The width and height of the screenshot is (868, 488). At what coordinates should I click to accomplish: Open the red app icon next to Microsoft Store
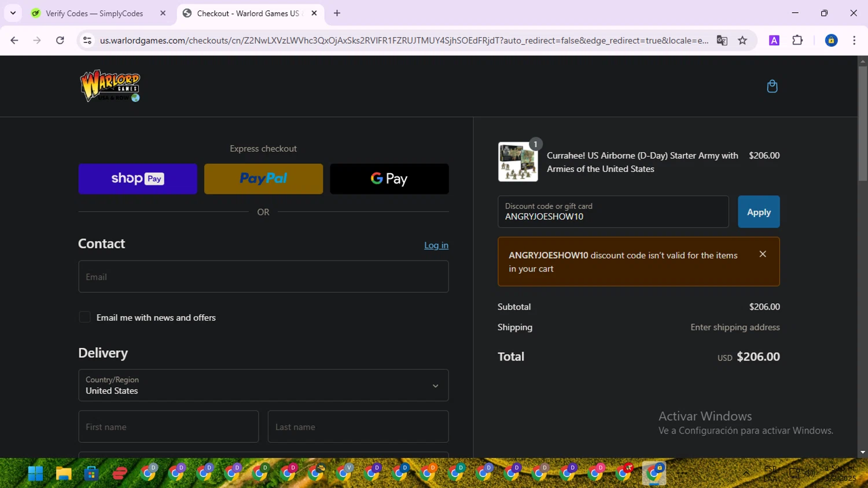pyautogui.click(x=120, y=474)
